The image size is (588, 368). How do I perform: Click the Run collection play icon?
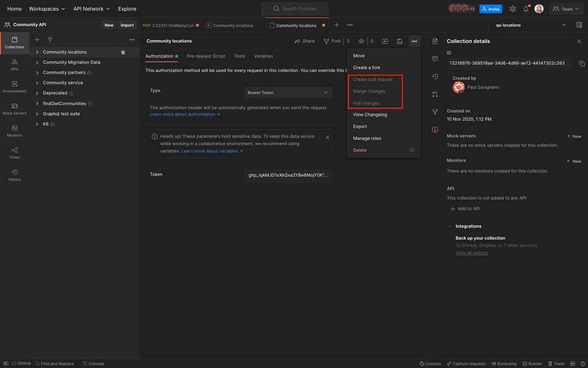[385, 41]
